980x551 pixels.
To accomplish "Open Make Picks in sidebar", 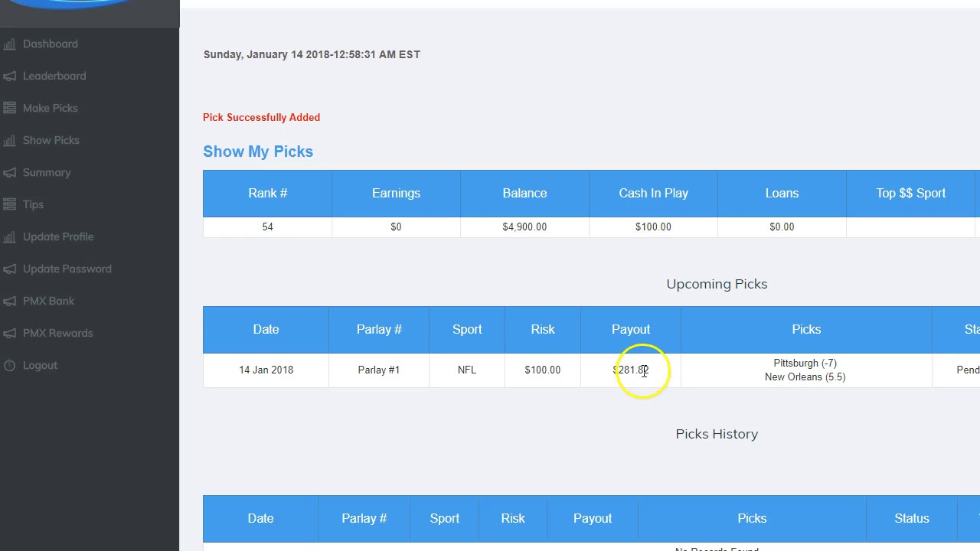I will 51,109.
